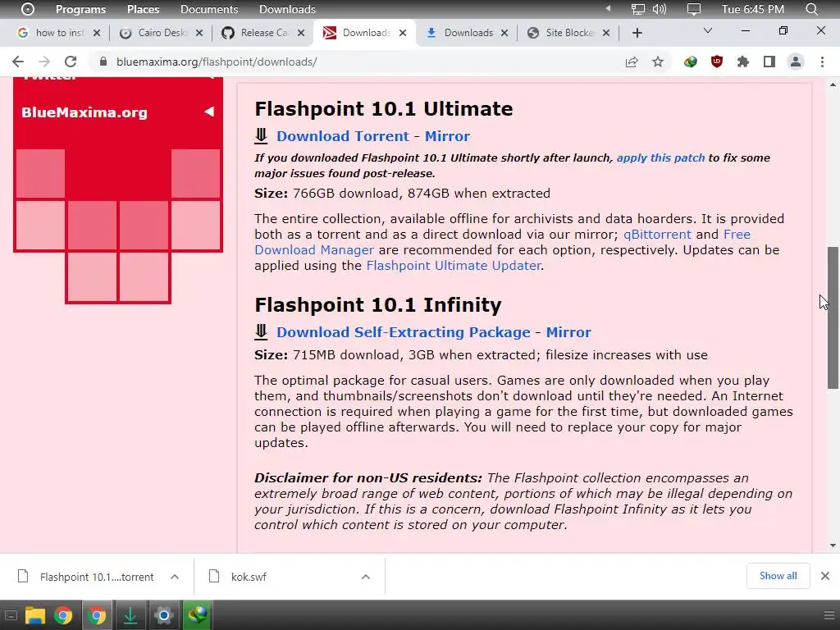Open the qBittorrent link
This screenshot has width=840, height=630.
(657, 234)
